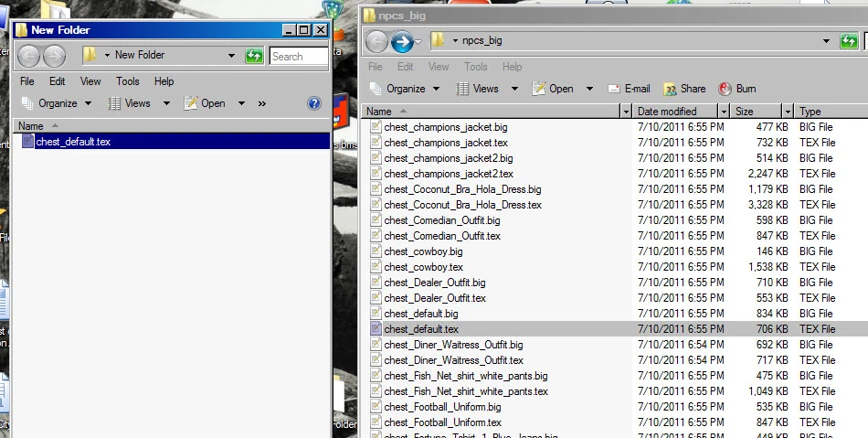Open Help menu in New Folder window
The width and height of the screenshot is (868, 438).
[164, 80]
